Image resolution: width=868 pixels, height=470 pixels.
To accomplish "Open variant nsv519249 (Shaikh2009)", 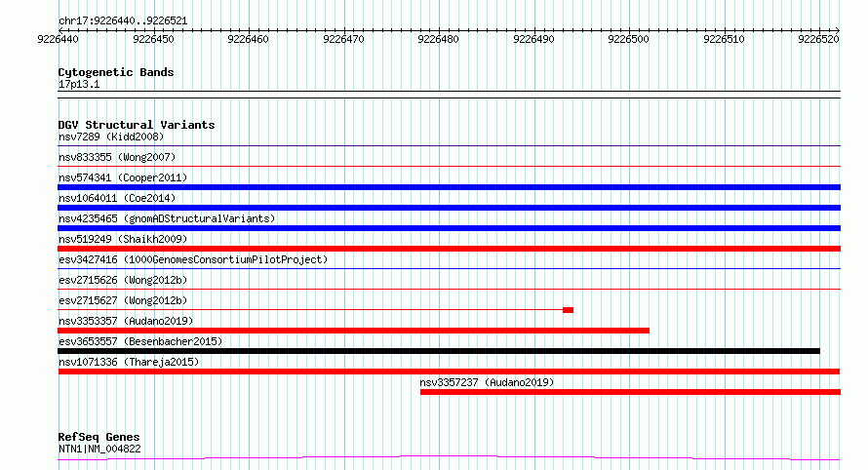I will 123,239.
